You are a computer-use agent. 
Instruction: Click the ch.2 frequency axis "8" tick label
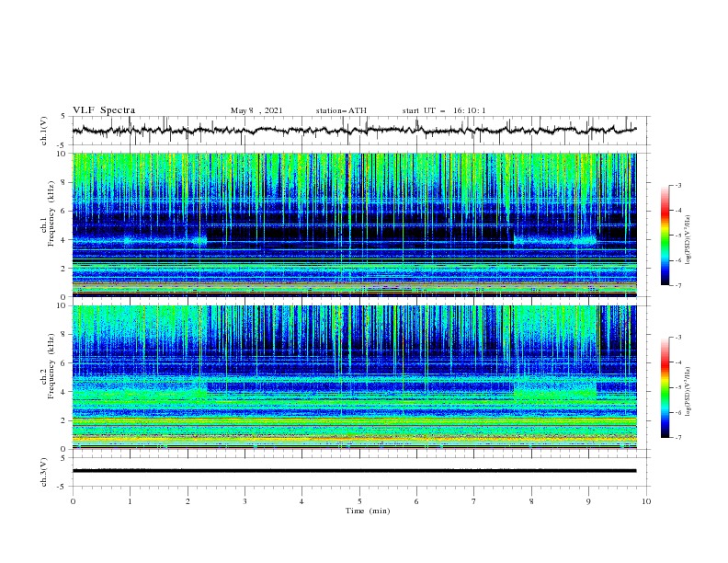click(63, 335)
